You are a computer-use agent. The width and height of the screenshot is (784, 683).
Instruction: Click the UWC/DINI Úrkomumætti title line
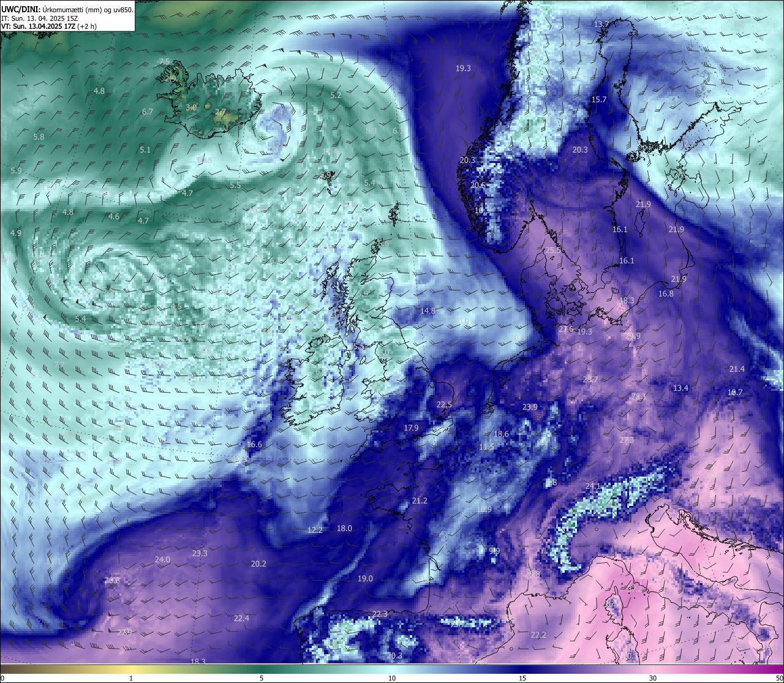point(67,9)
